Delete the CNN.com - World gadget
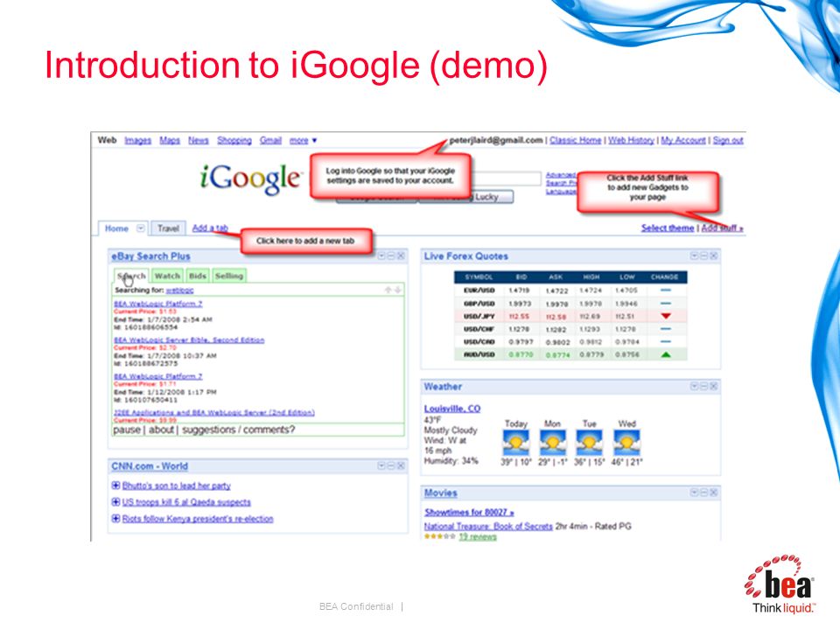The image size is (840, 630). pos(401,466)
